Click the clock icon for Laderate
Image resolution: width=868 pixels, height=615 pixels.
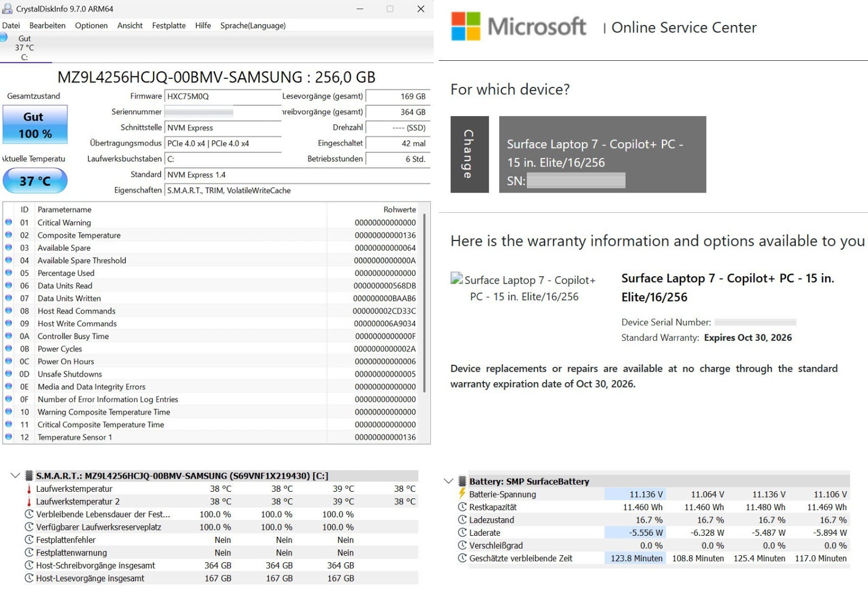pyautogui.click(x=462, y=532)
